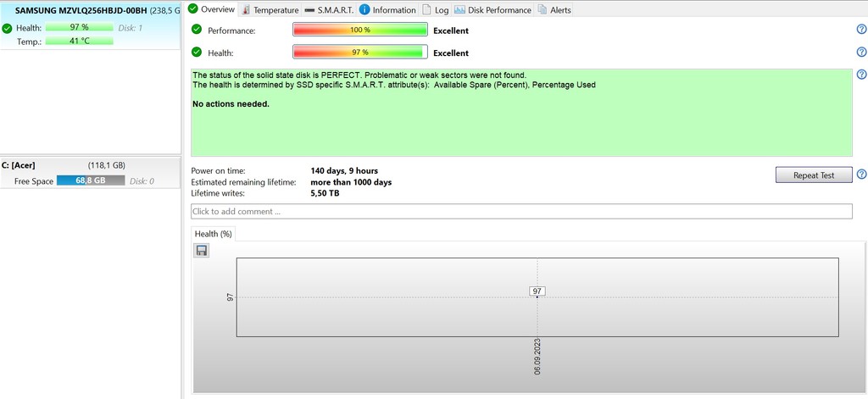Open the Overview tab
Screen dimensions: 868x399
point(211,8)
